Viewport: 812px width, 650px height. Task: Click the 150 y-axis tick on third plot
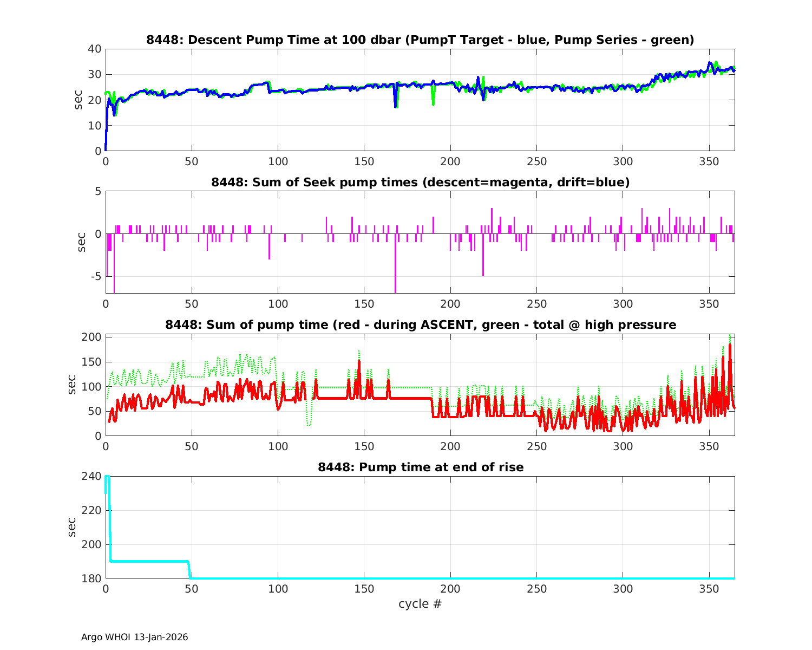(x=92, y=362)
